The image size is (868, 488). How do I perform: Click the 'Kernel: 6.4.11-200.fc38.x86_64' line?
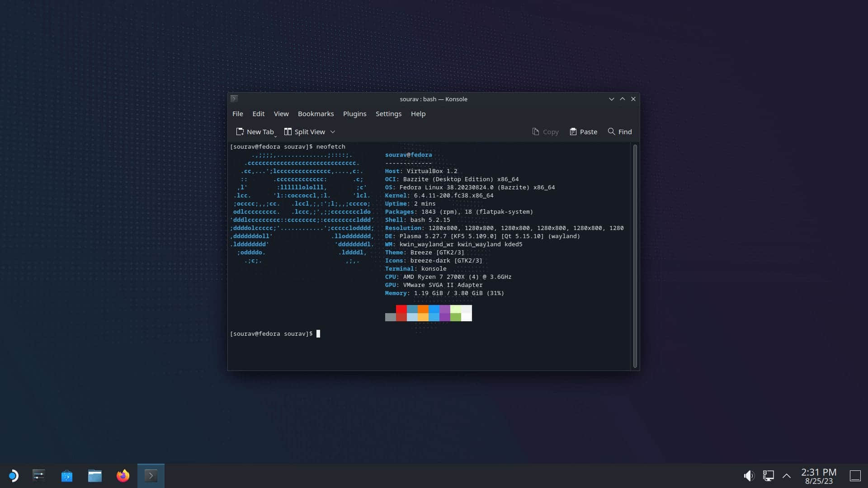pos(439,196)
